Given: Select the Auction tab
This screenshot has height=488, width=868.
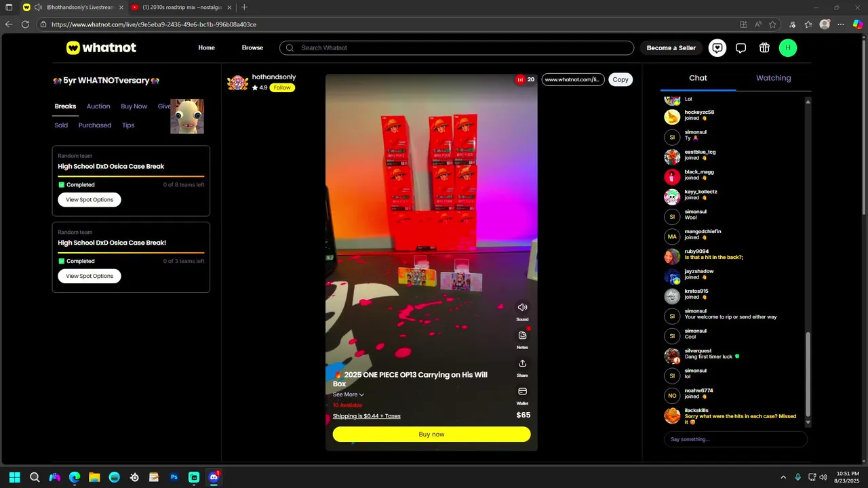Looking at the screenshot, I should pyautogui.click(x=98, y=106).
